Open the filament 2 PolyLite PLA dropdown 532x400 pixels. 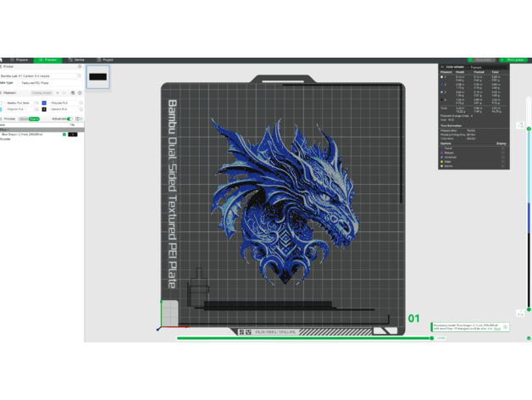tap(63, 103)
